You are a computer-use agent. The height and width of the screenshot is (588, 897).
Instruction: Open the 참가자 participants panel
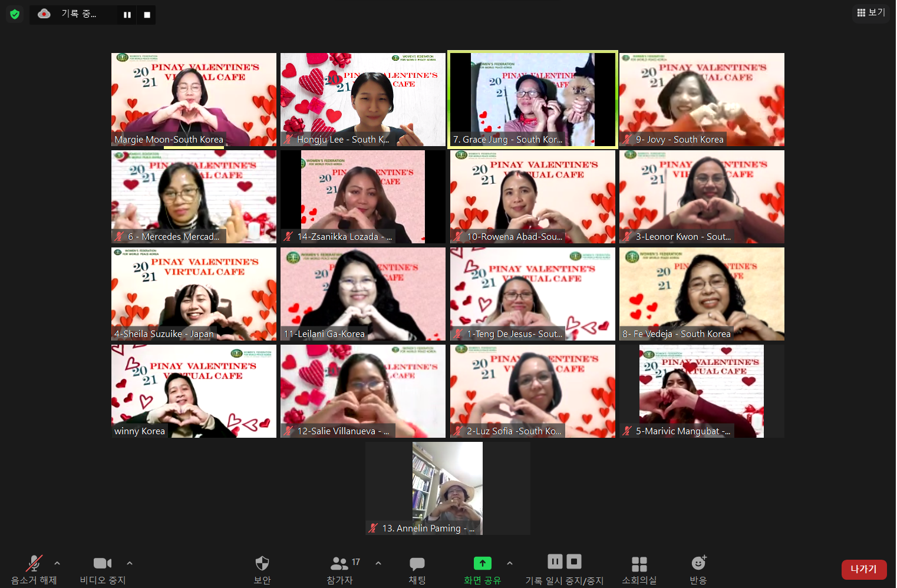[340, 569]
